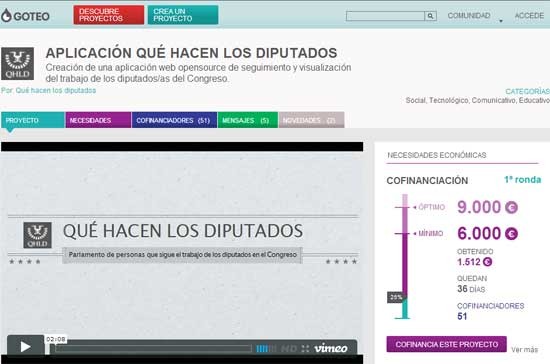This screenshot has height=364, width=550.
Task: Click the Accede login link
Action: (x=529, y=15)
